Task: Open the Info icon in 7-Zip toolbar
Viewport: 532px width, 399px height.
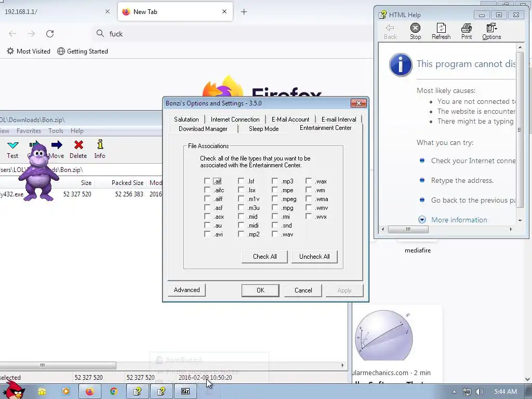Action: coord(100,144)
